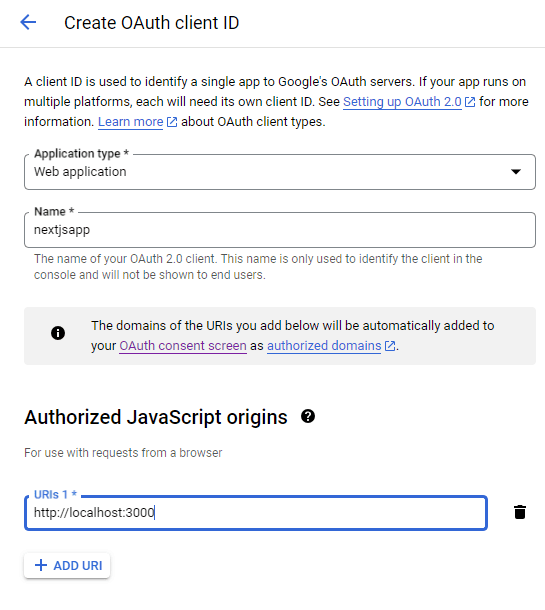Click external-link icon after authorized domains
The image size is (545, 610).
click(390, 346)
